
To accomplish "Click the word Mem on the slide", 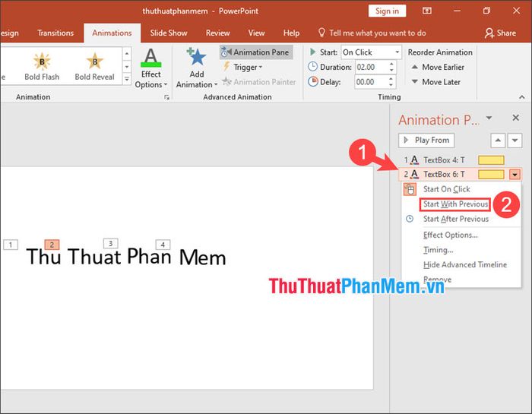I will click(x=202, y=258).
